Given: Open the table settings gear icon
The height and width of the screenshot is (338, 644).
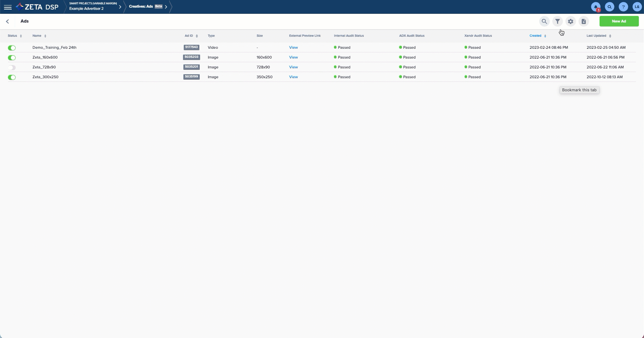Looking at the screenshot, I should pyautogui.click(x=571, y=21).
